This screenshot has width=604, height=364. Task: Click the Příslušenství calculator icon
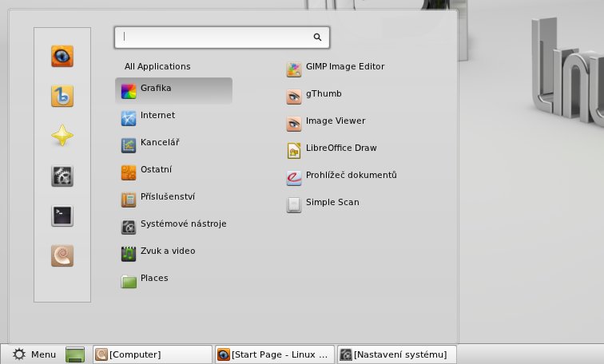(x=129, y=200)
